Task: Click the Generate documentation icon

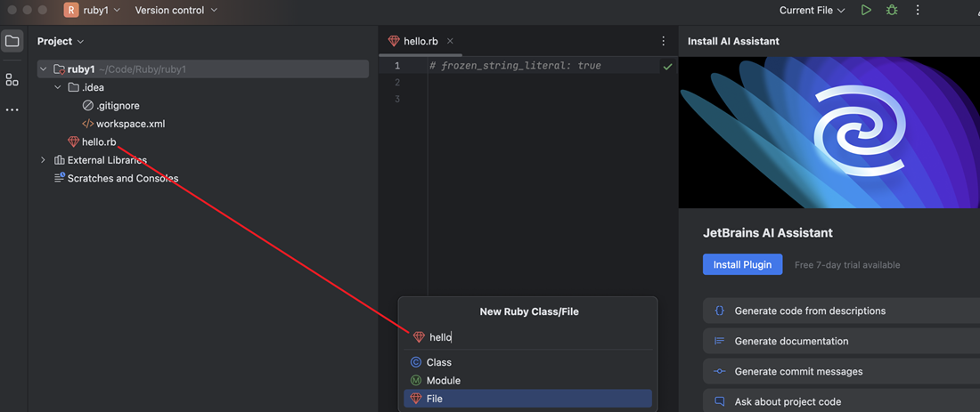Action: tap(719, 341)
